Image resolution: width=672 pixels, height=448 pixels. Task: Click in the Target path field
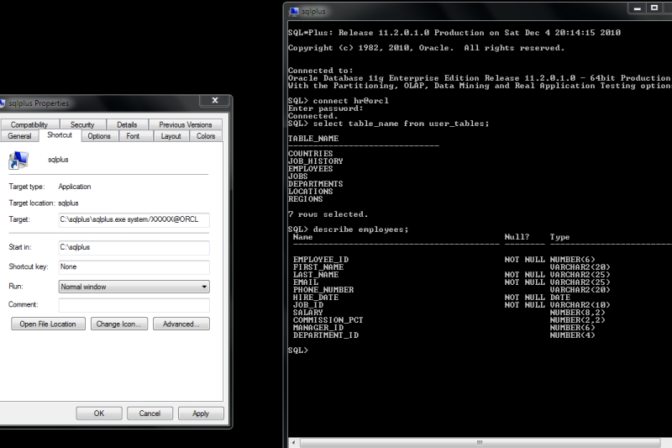coord(132,218)
